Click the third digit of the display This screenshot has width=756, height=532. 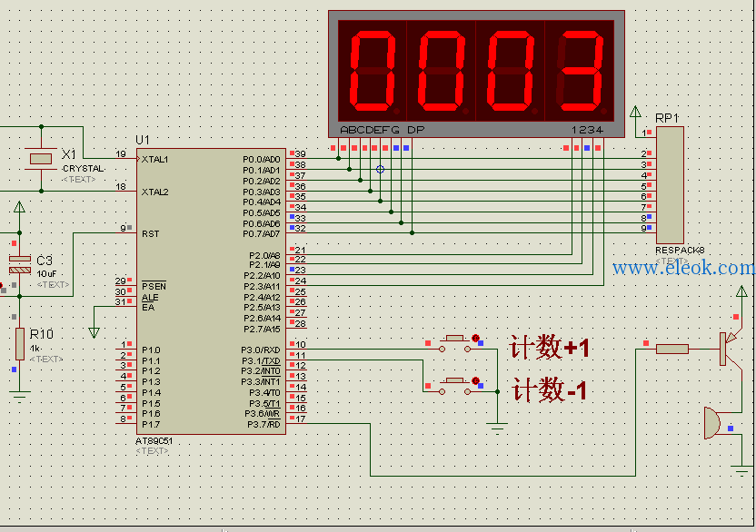coord(510,70)
